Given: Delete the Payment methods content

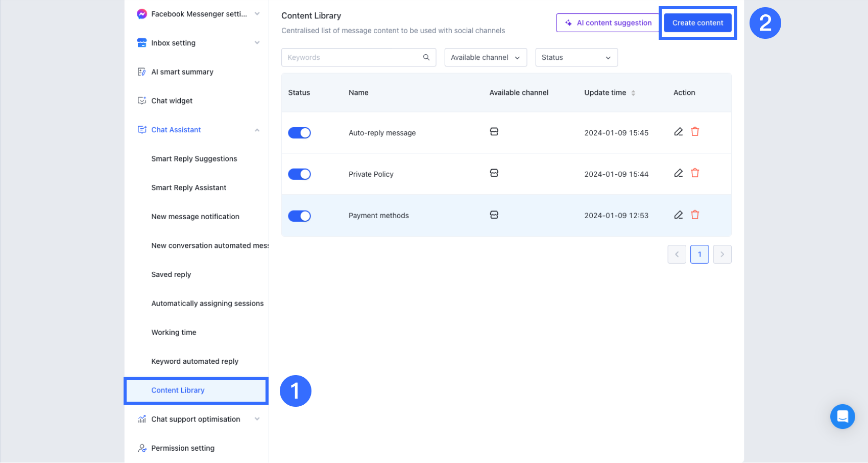Looking at the screenshot, I should pyautogui.click(x=695, y=215).
